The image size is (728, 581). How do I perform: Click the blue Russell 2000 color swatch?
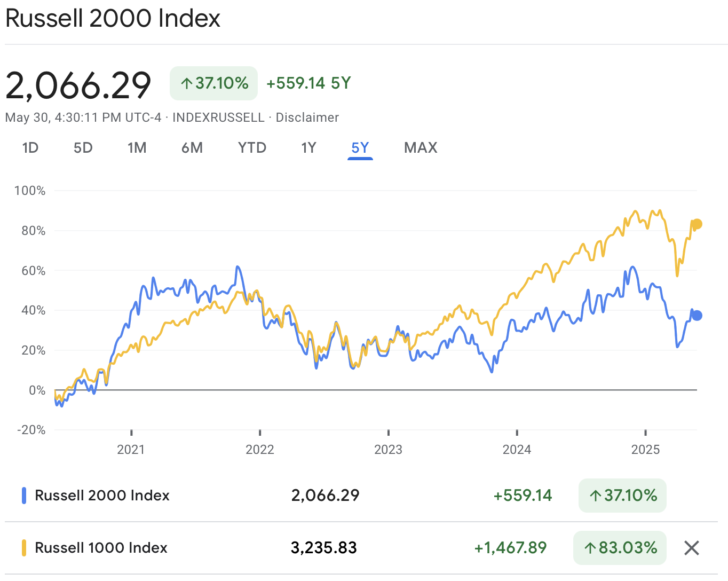tap(24, 496)
